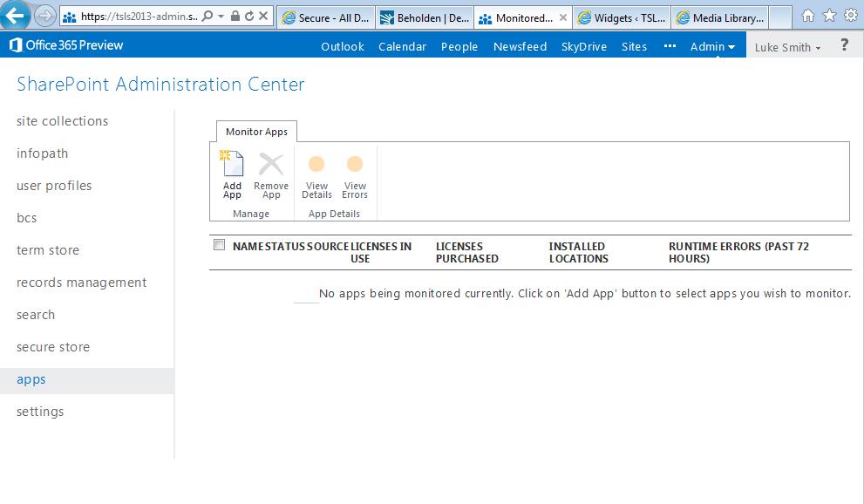Image resolution: width=864 pixels, height=504 pixels.
Task: Go to site collections in sidebar
Action: tap(63, 121)
